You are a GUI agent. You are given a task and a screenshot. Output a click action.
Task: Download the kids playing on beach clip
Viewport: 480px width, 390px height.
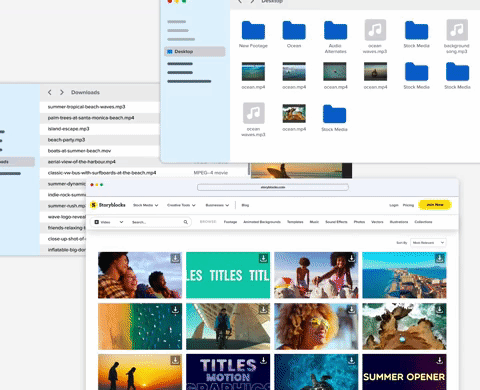click(x=351, y=258)
